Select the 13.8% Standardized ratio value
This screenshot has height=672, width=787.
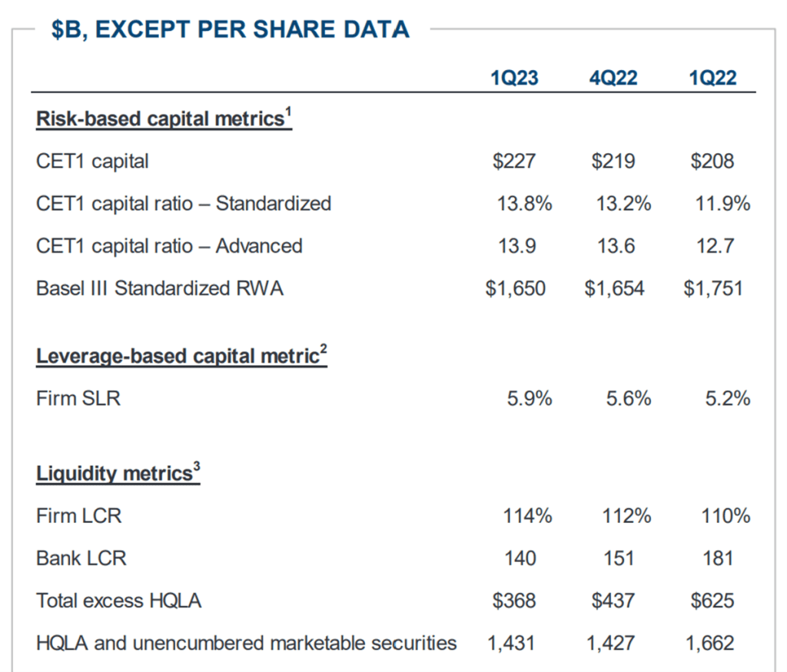pos(524,203)
